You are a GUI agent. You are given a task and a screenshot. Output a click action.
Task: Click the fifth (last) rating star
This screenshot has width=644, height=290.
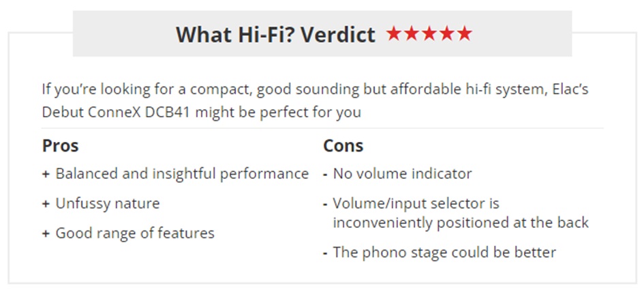click(x=465, y=33)
